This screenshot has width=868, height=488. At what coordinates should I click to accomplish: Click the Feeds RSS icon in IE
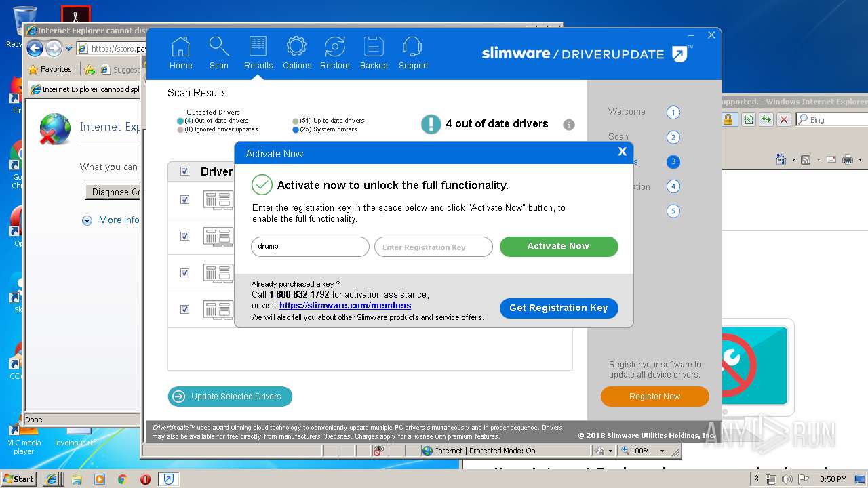[x=806, y=159]
